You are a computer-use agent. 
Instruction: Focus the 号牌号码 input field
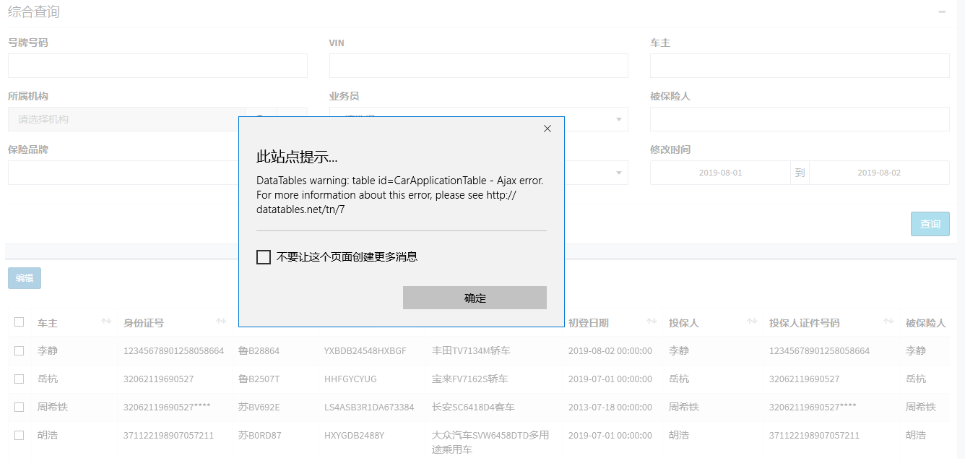pyautogui.click(x=158, y=65)
